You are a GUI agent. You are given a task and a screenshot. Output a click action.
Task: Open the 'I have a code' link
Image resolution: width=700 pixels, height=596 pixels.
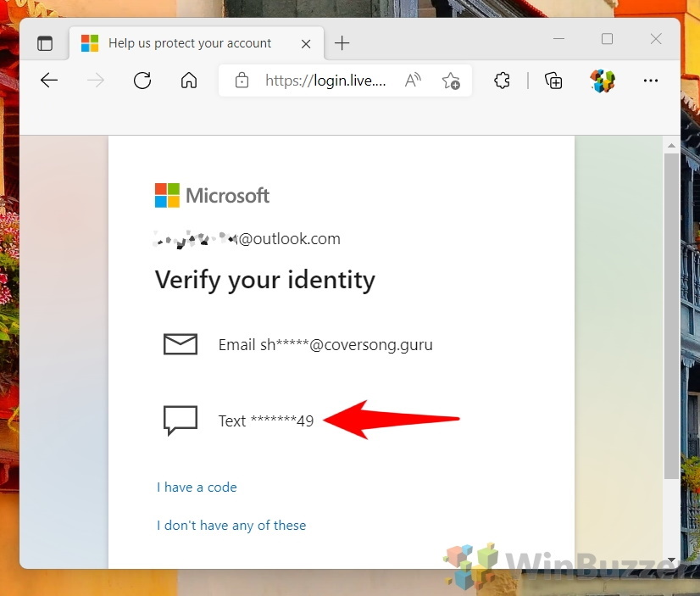click(197, 487)
